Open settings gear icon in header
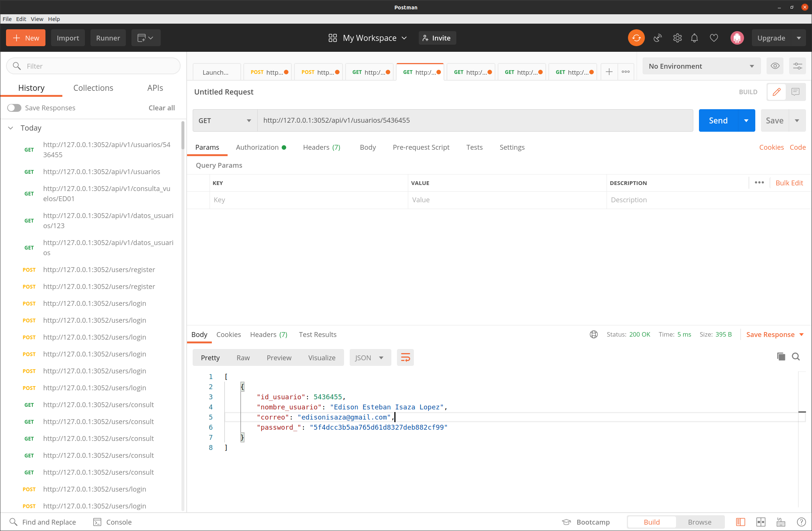 point(677,38)
